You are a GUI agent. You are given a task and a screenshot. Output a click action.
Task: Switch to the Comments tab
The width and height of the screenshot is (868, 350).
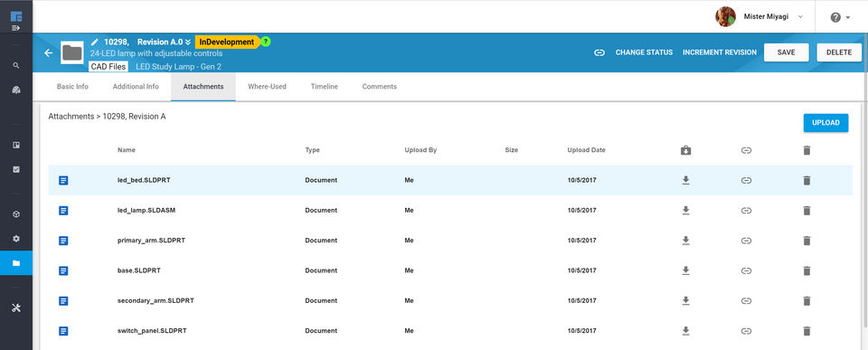click(x=379, y=87)
